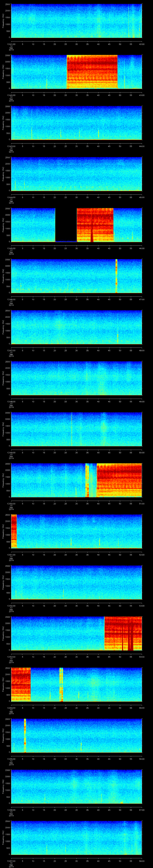The width and height of the screenshot is (153, 868).
Task: Click the red block at the start of the 13:51:00 spectrogram
Action: pos(14,531)
